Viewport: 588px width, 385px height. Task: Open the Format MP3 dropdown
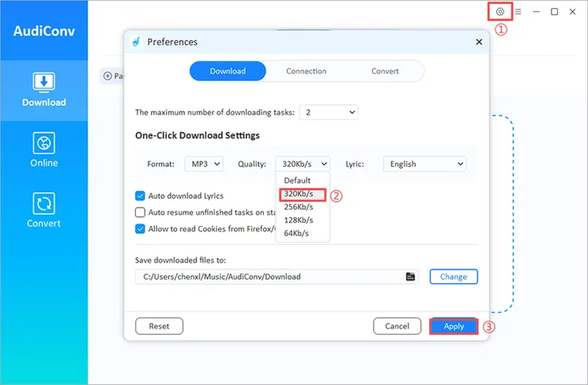click(207, 164)
